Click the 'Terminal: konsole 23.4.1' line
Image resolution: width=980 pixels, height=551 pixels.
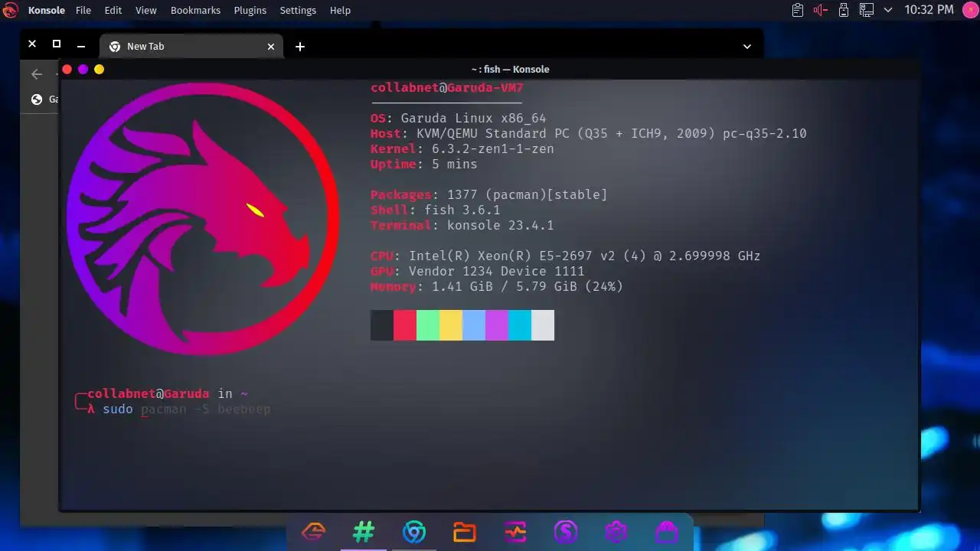pos(462,225)
